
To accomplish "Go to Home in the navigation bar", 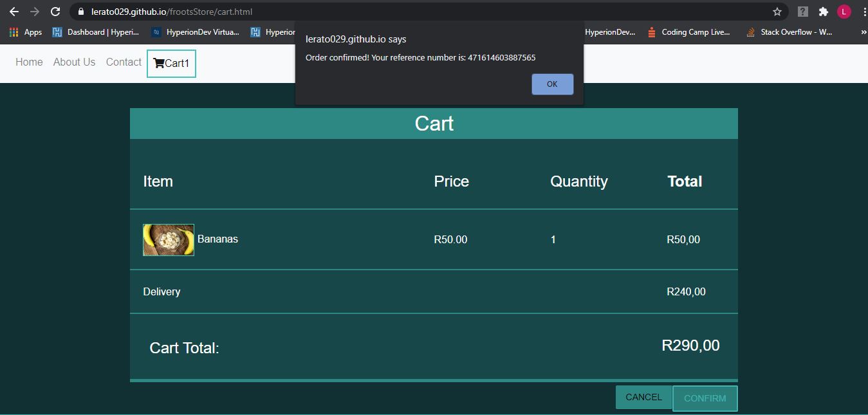I will [x=28, y=62].
